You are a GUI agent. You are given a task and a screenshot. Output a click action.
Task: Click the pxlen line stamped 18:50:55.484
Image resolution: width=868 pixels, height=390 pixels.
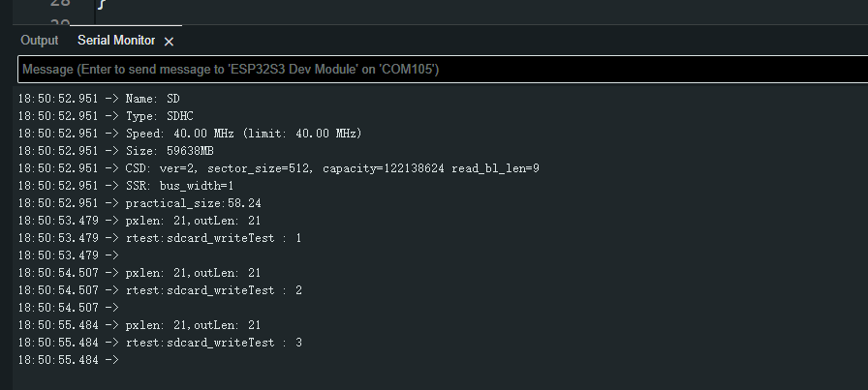[139, 325]
